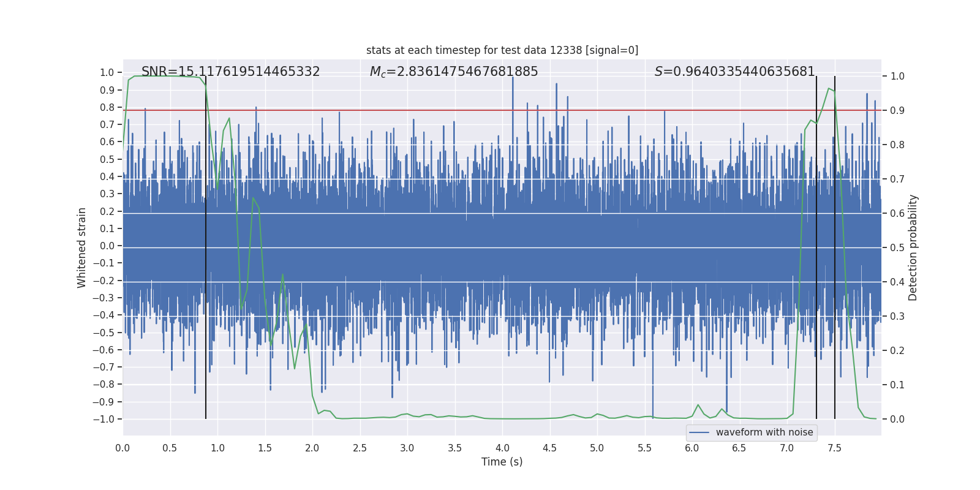This screenshot has width=980, height=490.
Task: Click the 'Whitened strain' y-axis label
Action: click(82, 247)
